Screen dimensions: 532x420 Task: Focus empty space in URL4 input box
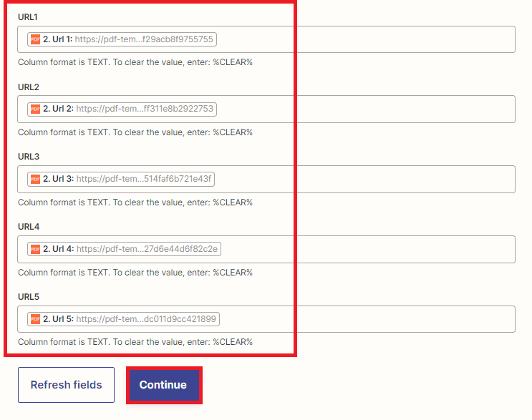[x=365, y=249]
